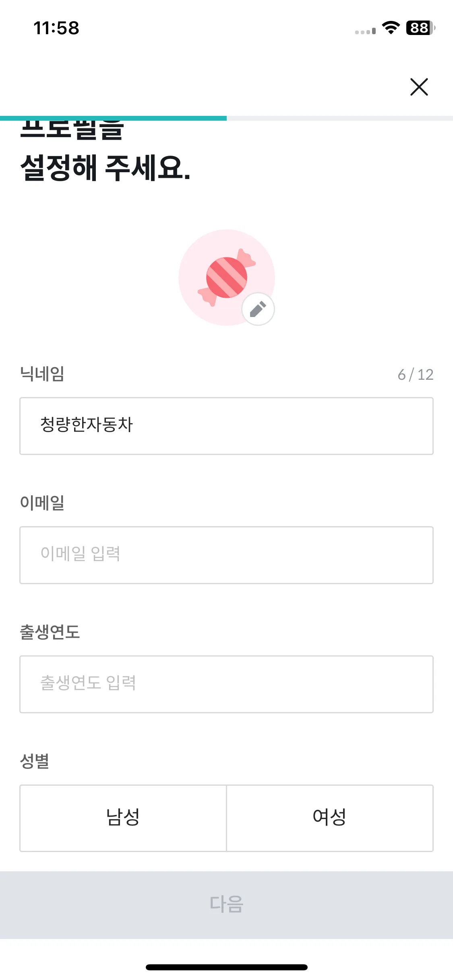Tap the 성별 section label

[x=35, y=761]
